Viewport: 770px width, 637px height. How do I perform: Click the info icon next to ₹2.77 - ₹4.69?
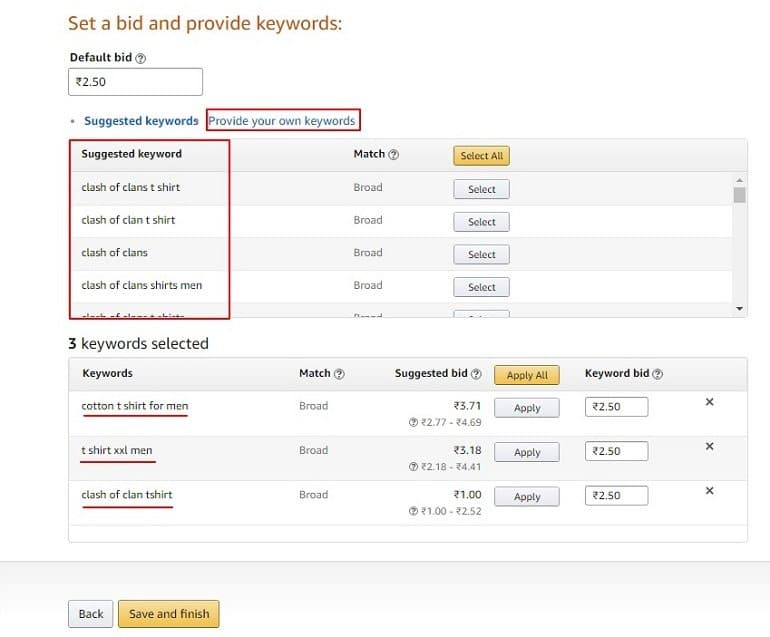pos(413,422)
